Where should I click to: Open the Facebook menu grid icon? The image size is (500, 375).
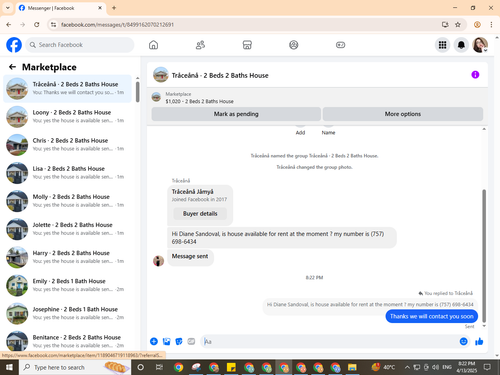click(442, 45)
